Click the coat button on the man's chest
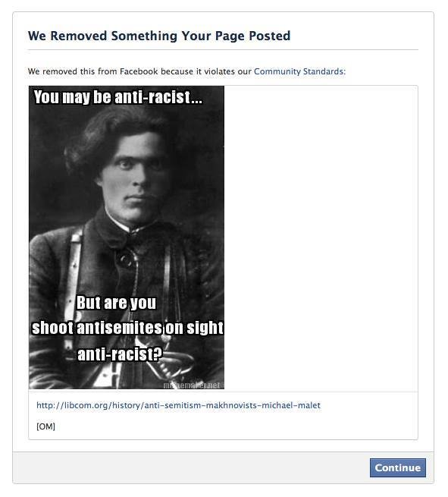The height and width of the screenshot is (497, 448). (x=126, y=260)
